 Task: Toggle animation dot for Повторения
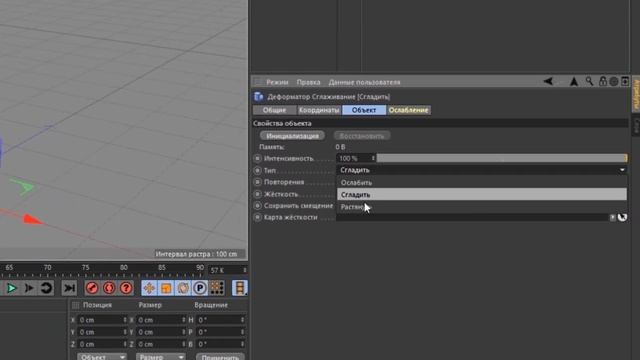(258, 182)
